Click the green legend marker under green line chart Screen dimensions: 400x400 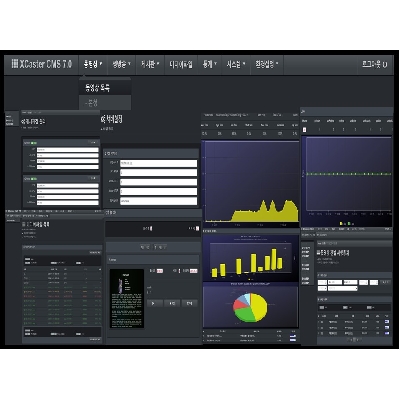point(348,223)
